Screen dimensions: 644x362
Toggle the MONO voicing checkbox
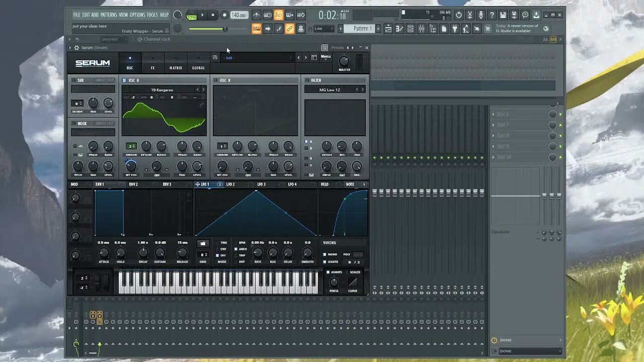click(325, 254)
